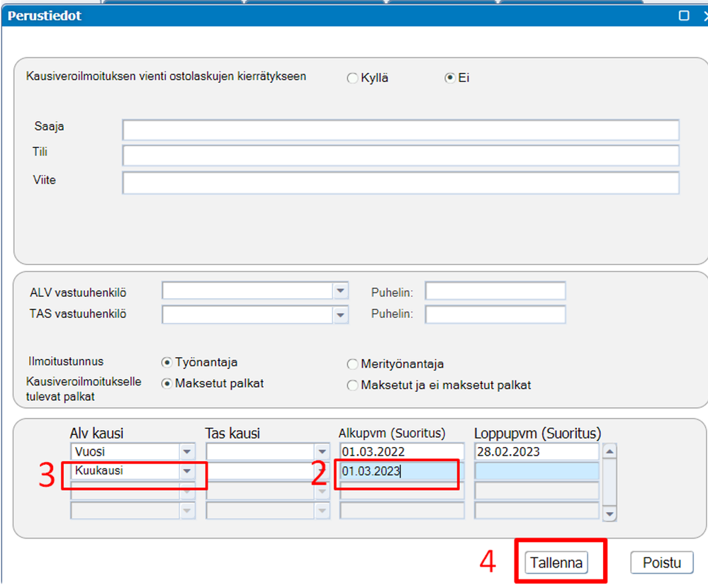Click the Tallenna button
Screen dimensions: 708x588
[556, 562]
